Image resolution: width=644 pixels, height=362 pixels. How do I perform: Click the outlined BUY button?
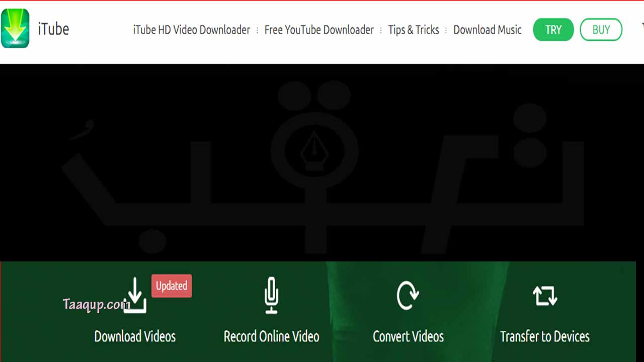click(601, 30)
